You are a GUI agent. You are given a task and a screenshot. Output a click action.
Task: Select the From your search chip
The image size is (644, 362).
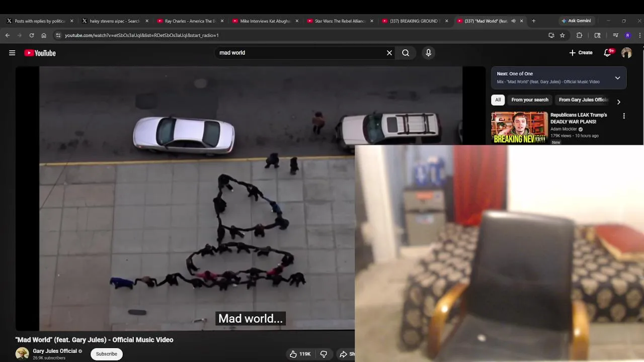click(530, 100)
